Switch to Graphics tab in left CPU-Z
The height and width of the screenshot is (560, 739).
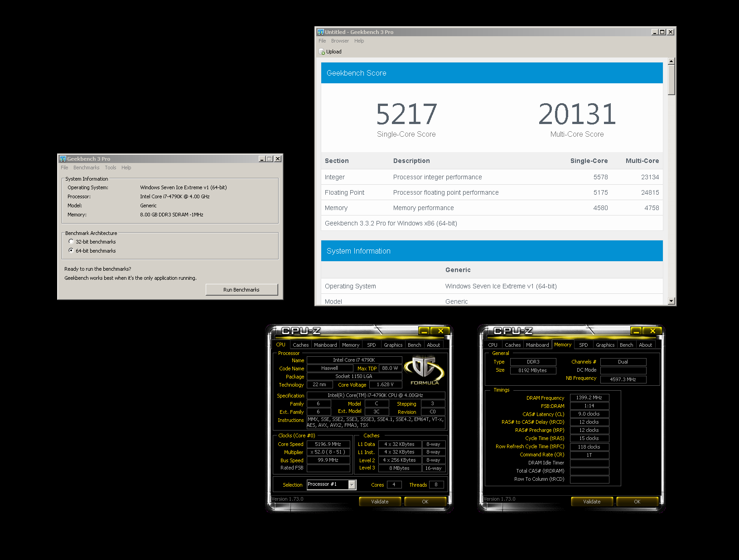click(x=393, y=345)
